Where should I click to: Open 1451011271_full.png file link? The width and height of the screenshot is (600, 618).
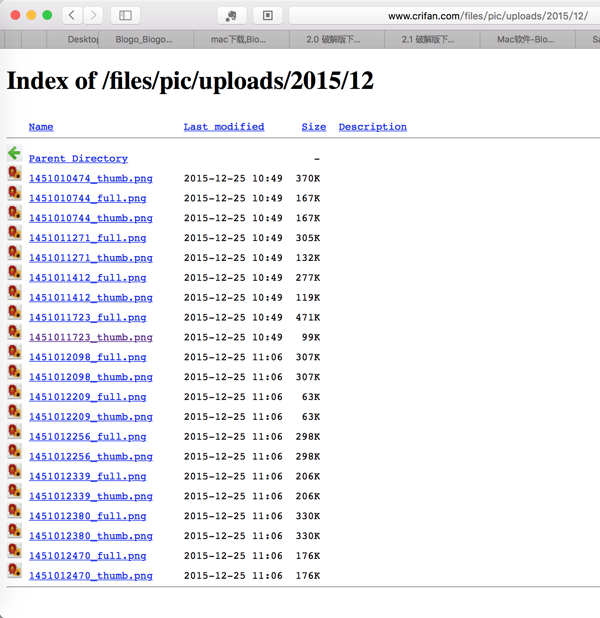tap(88, 238)
